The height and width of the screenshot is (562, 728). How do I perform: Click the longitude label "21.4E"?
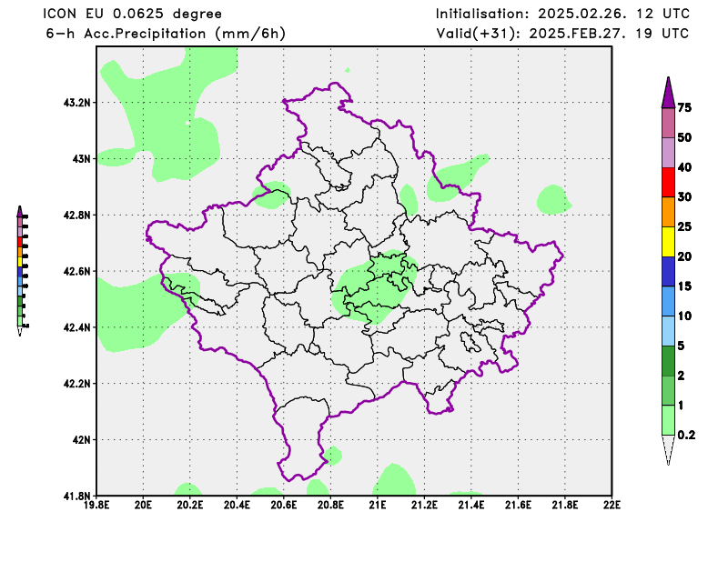click(x=471, y=505)
